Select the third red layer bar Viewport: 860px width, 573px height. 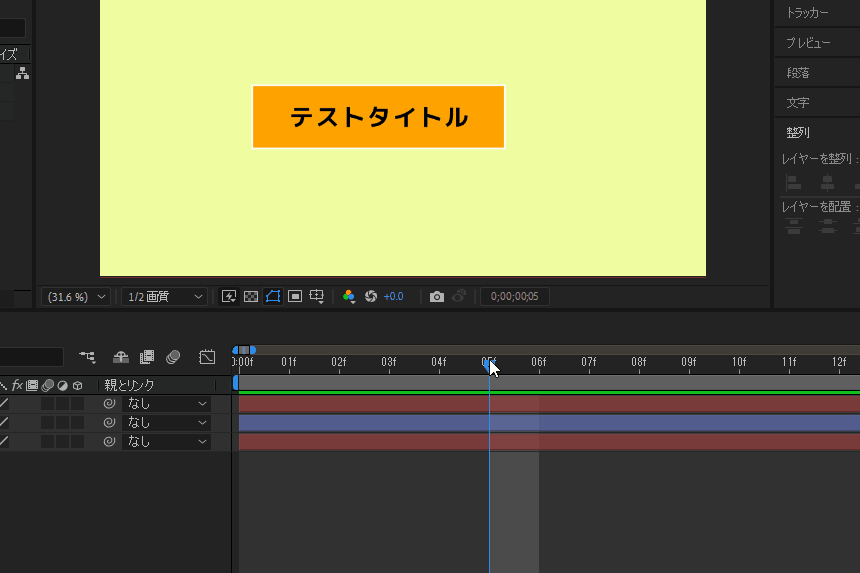click(549, 441)
